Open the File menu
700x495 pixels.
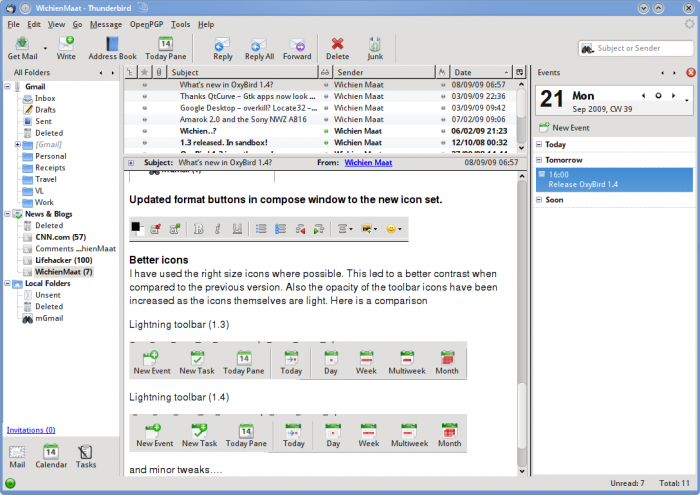[x=13, y=24]
